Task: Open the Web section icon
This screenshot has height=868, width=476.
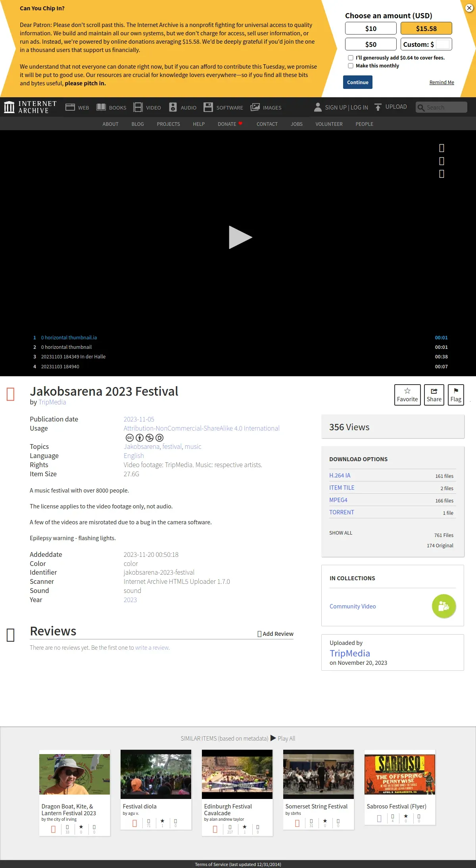Action: (70, 107)
